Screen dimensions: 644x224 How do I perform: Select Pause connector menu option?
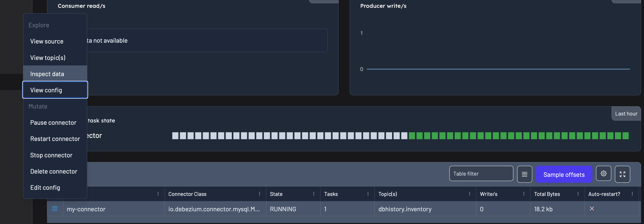[53, 122]
